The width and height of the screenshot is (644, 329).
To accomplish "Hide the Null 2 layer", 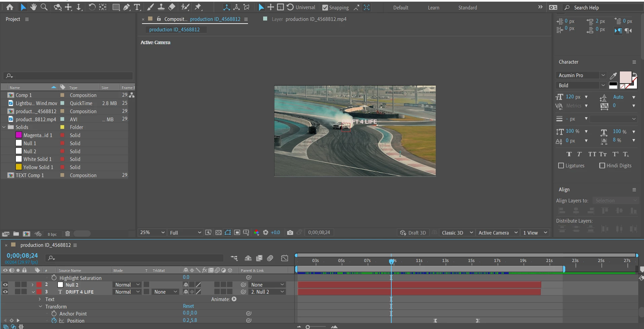I will [5, 285].
